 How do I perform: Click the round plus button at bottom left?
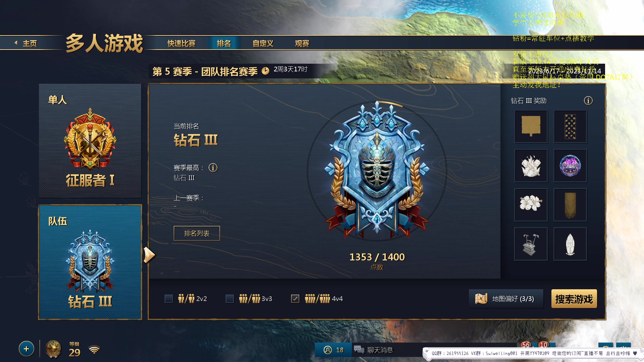tap(26, 349)
